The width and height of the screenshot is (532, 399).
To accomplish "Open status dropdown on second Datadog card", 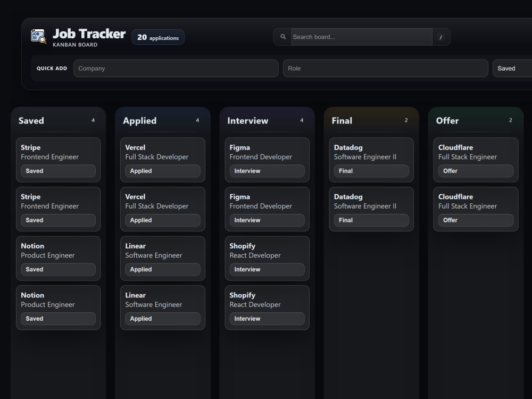I will point(371,220).
